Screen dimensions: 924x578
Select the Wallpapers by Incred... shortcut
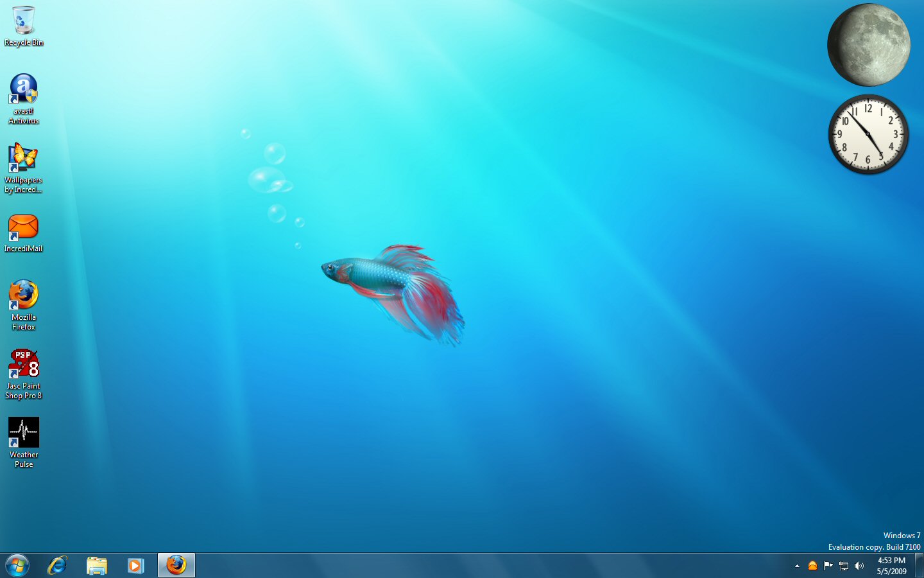24,168
